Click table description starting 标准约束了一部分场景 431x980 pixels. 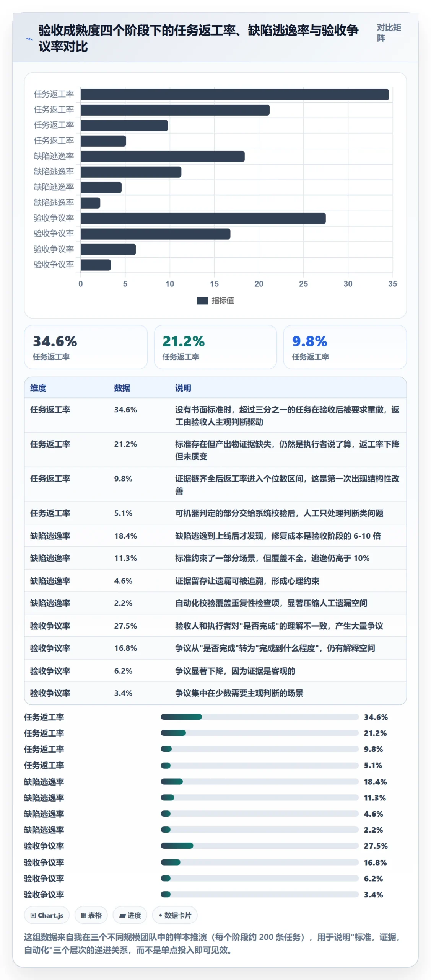click(272, 559)
